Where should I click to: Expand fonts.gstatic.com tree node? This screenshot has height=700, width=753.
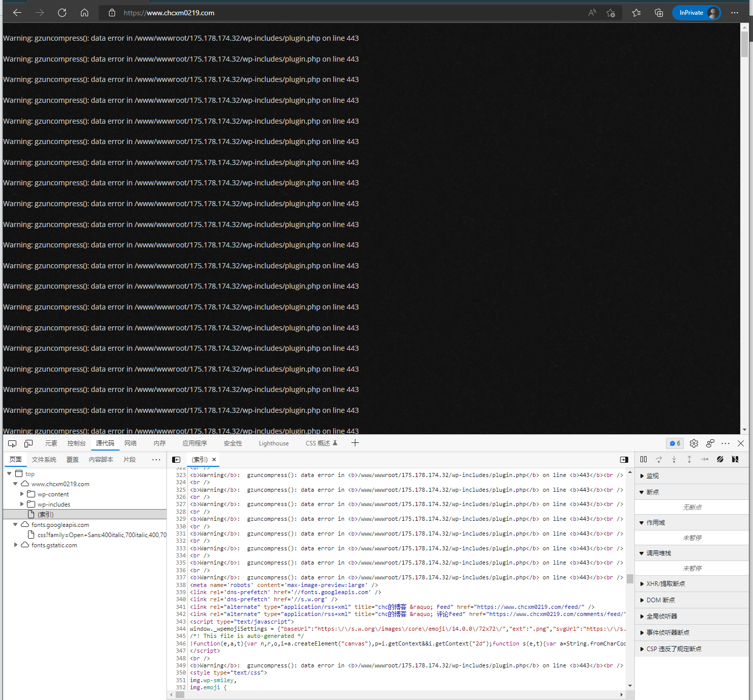coord(15,545)
